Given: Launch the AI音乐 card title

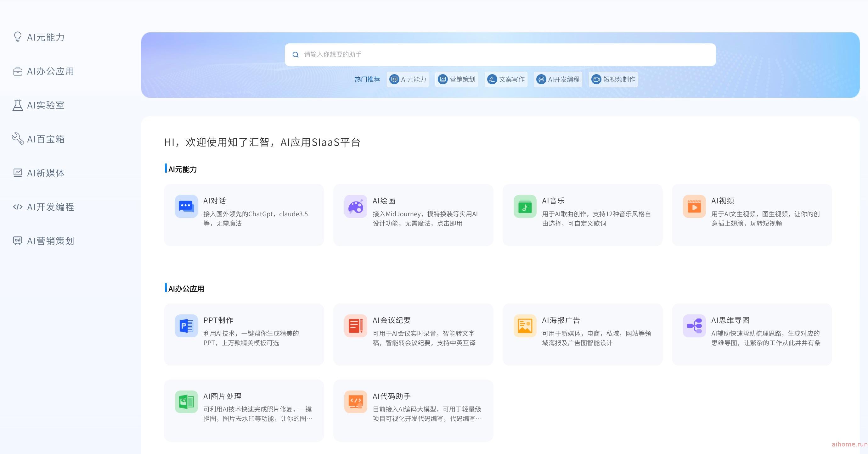Looking at the screenshot, I should (553, 201).
